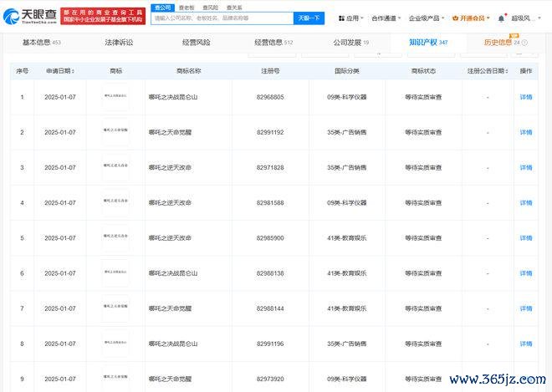552x392 pixels.
Task: Open 详情 for registration 82971828
Action: tap(526, 167)
